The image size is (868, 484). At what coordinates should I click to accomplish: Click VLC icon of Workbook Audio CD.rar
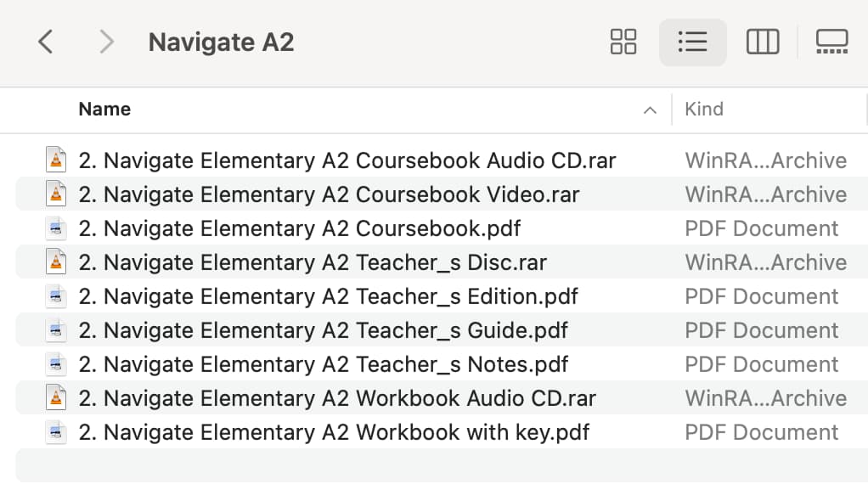(x=56, y=397)
